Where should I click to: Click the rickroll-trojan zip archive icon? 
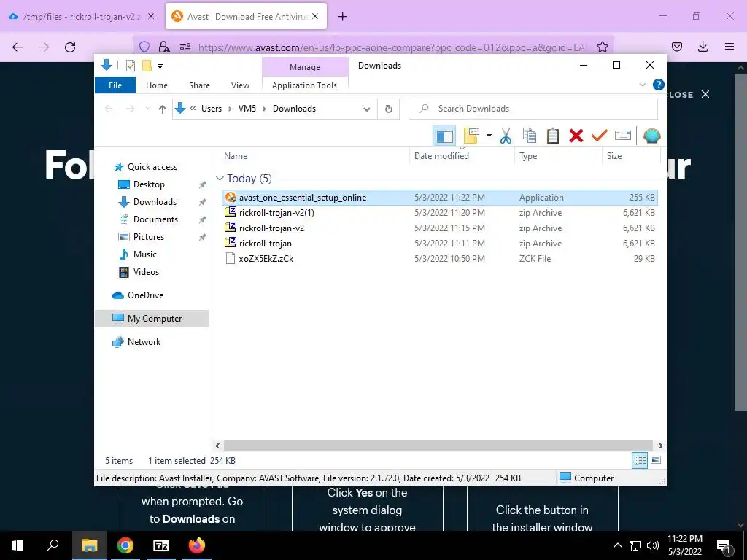(231, 243)
